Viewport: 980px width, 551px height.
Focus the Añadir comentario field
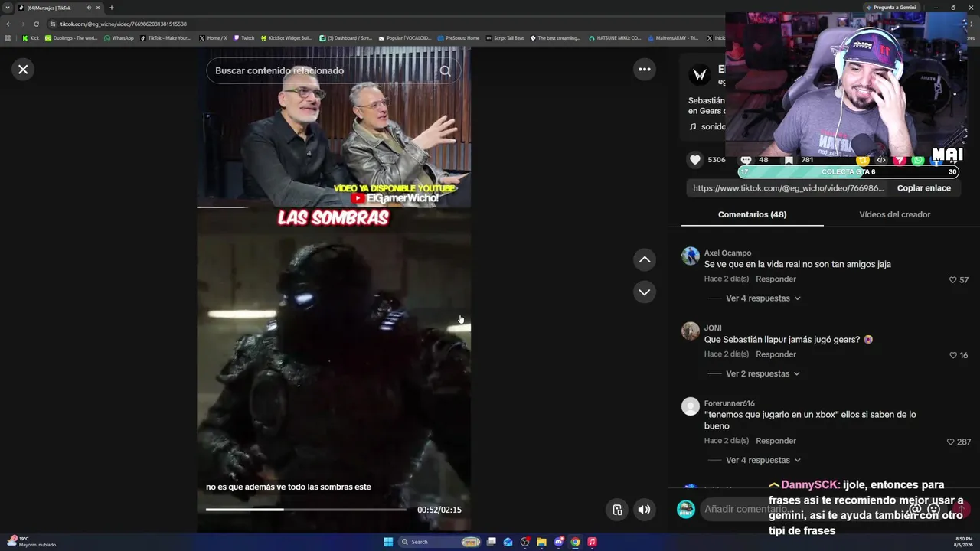click(x=812, y=509)
